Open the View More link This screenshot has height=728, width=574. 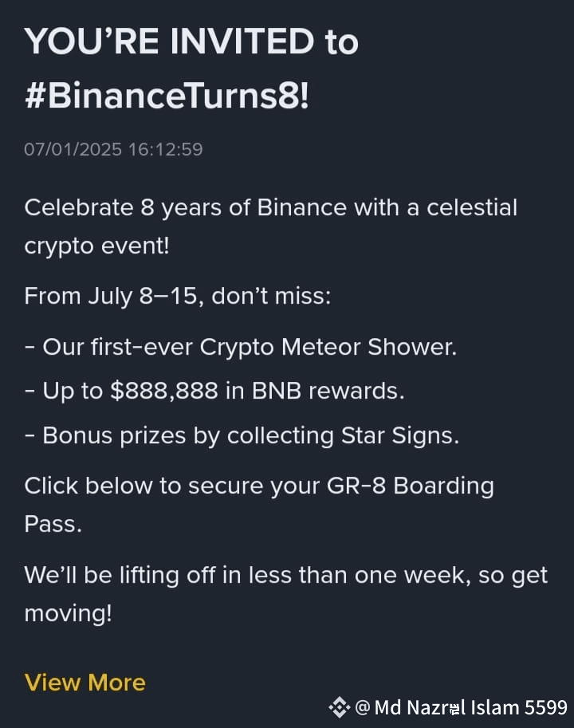pos(85,683)
